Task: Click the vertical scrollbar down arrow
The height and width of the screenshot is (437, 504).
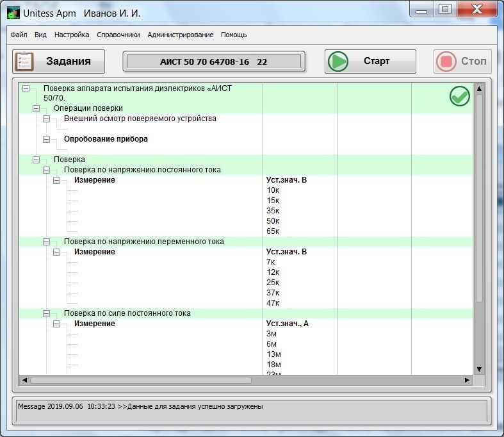Action: point(478,369)
